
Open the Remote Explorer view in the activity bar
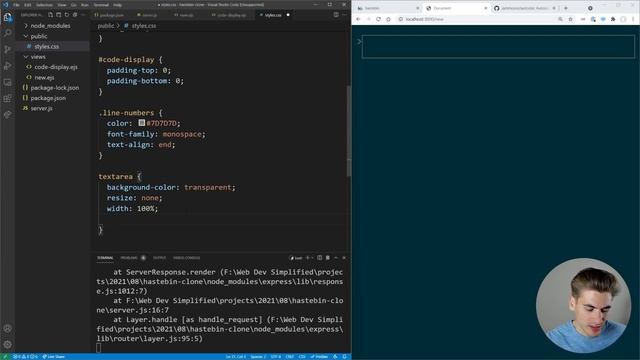click(x=7, y=82)
